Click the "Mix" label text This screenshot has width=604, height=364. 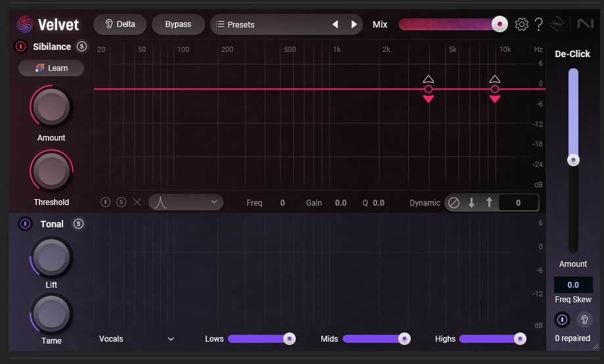pos(380,24)
